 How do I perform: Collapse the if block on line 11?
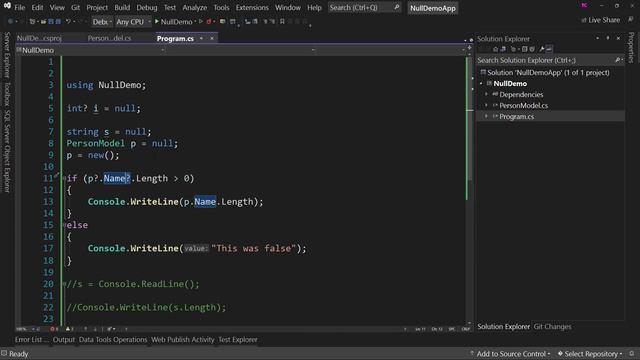(64, 178)
